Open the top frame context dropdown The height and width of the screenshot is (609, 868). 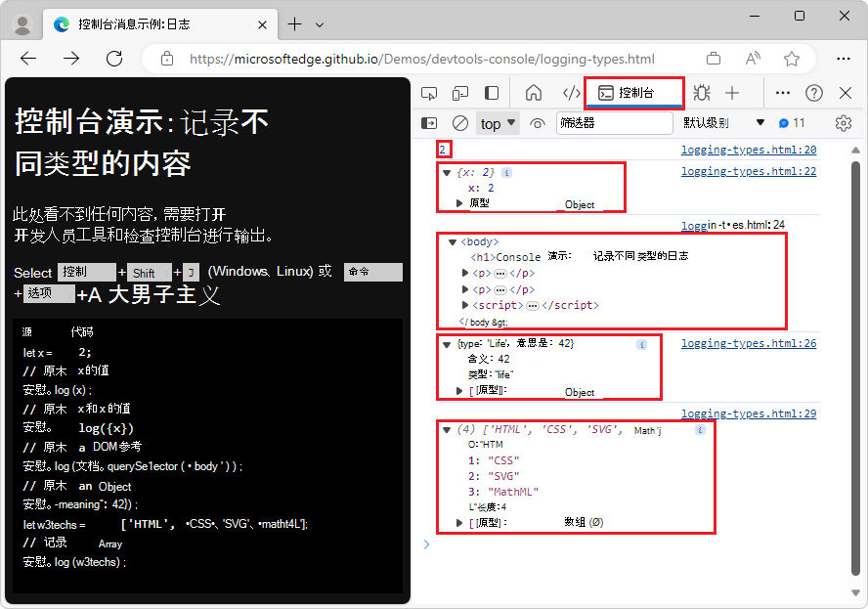coord(497,122)
